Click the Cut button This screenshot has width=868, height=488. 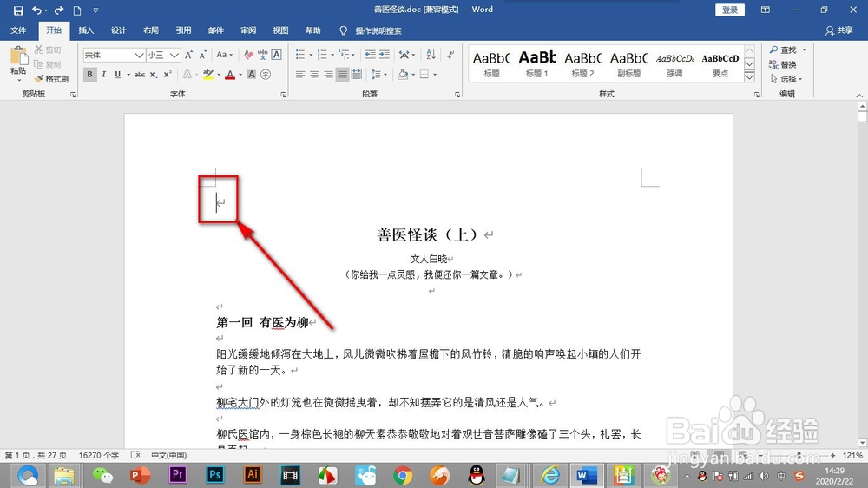point(48,49)
